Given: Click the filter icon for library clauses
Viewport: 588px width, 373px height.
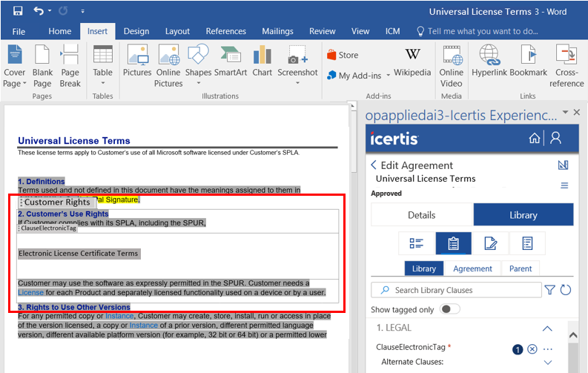Looking at the screenshot, I should [x=550, y=290].
